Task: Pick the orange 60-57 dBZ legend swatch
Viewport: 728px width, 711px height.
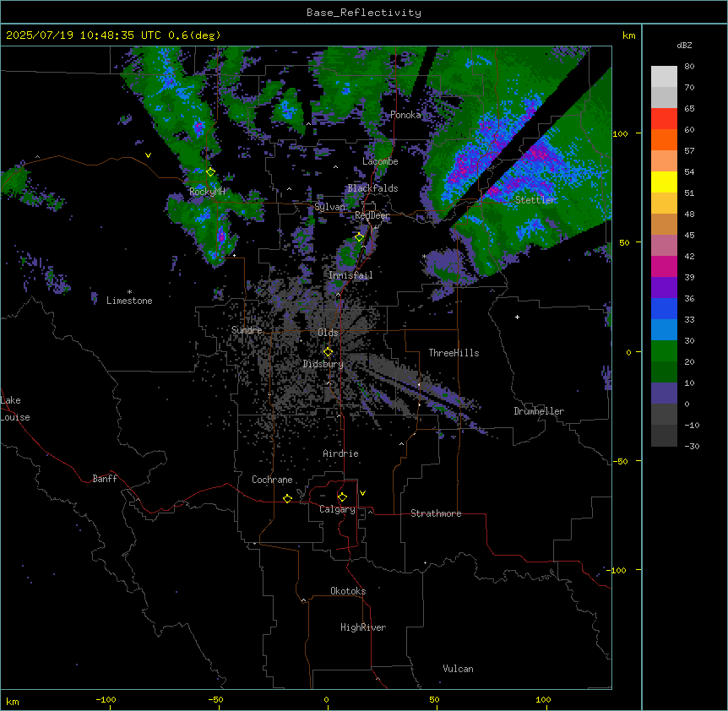Action: 664,140
